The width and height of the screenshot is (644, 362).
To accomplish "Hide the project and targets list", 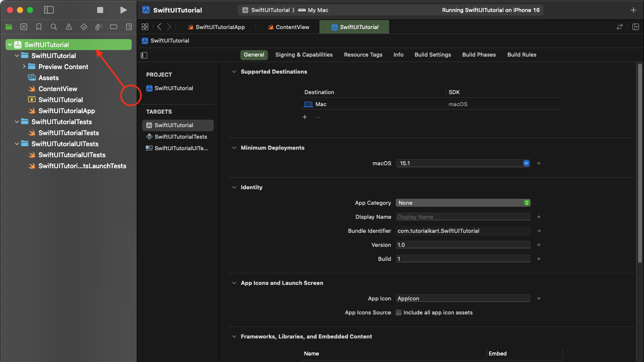I will pyautogui.click(x=144, y=55).
